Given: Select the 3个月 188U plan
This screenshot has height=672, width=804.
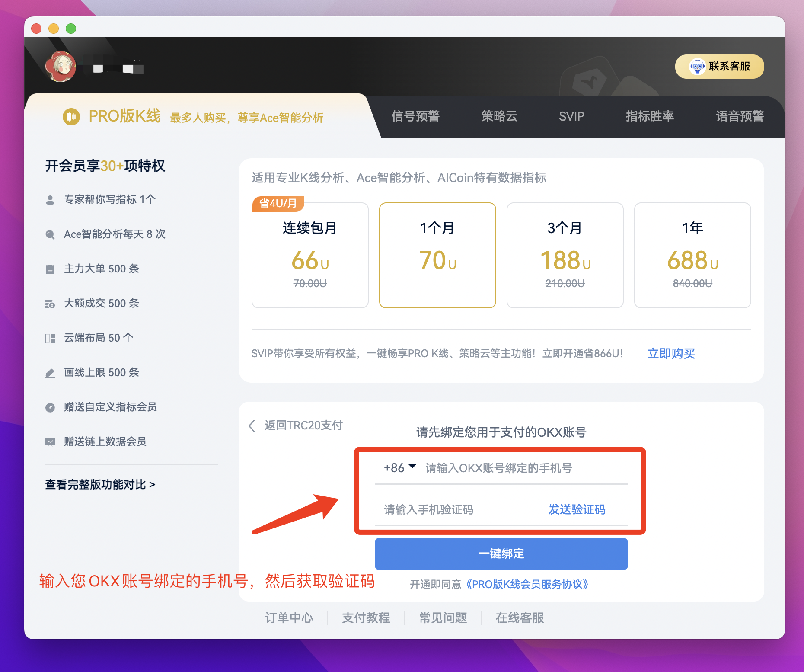Looking at the screenshot, I should point(565,255).
